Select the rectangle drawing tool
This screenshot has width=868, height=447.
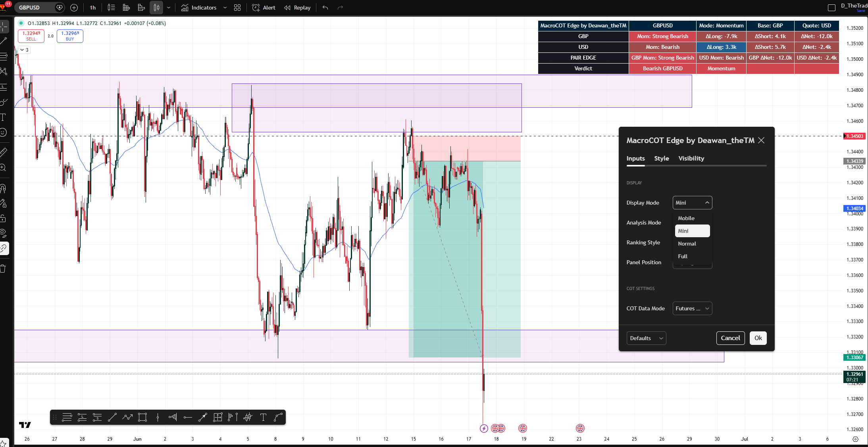[142, 417]
